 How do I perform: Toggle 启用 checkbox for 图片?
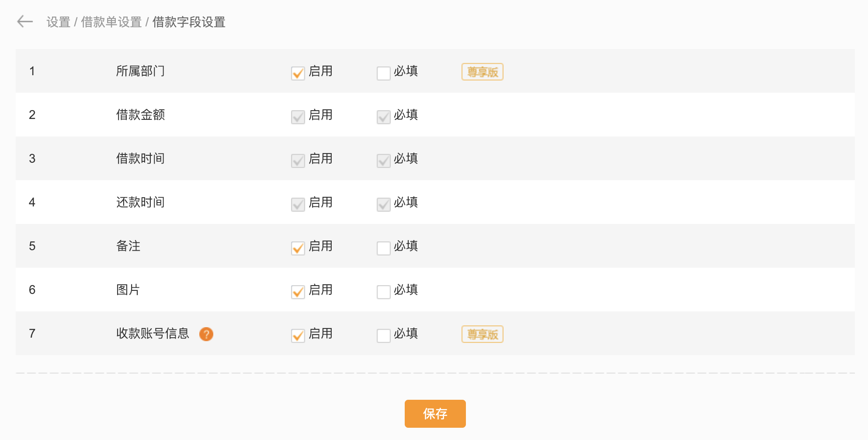(x=298, y=292)
